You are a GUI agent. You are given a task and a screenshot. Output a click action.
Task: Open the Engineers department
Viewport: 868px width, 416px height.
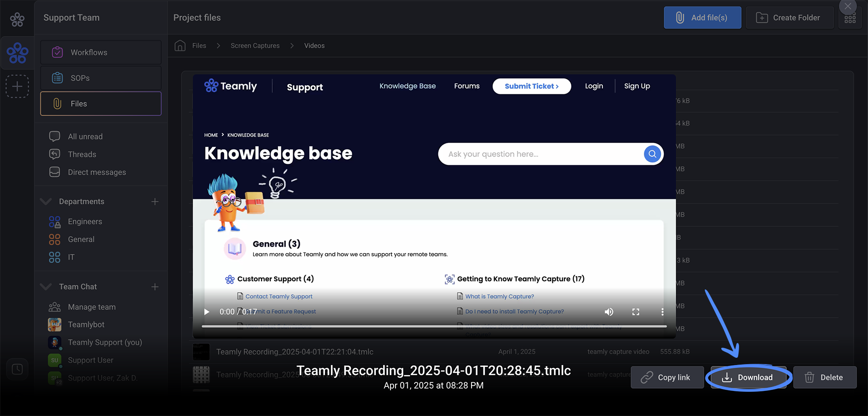[x=85, y=222]
